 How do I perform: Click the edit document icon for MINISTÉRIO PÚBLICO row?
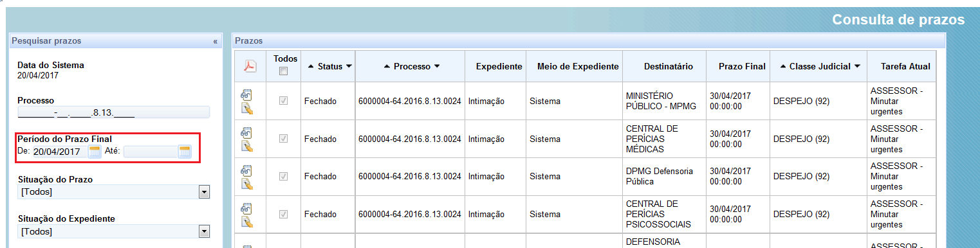click(247, 108)
